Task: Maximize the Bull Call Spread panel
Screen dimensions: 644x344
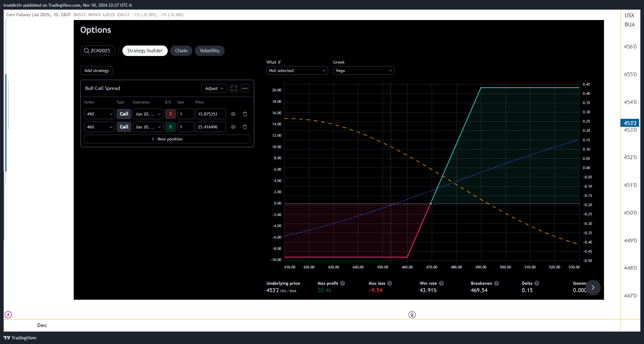Action: click(234, 89)
